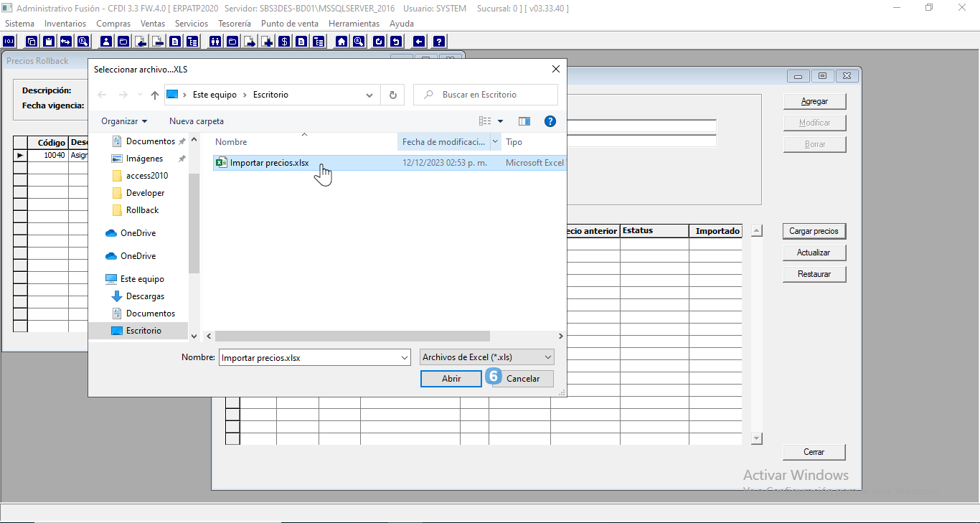
Task: Click the clockwise refresh toolbar icon
Action: click(x=379, y=42)
